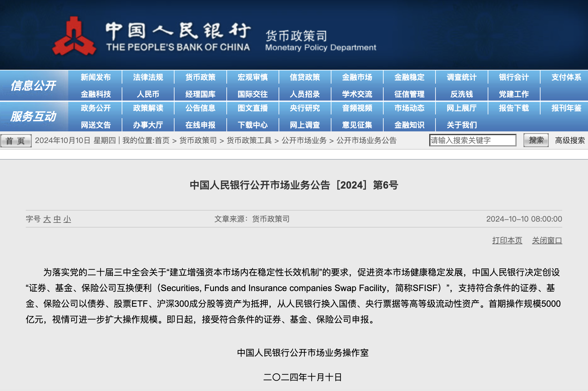Open the 下载中心 menu item
The image size is (588, 391).
[253, 125]
